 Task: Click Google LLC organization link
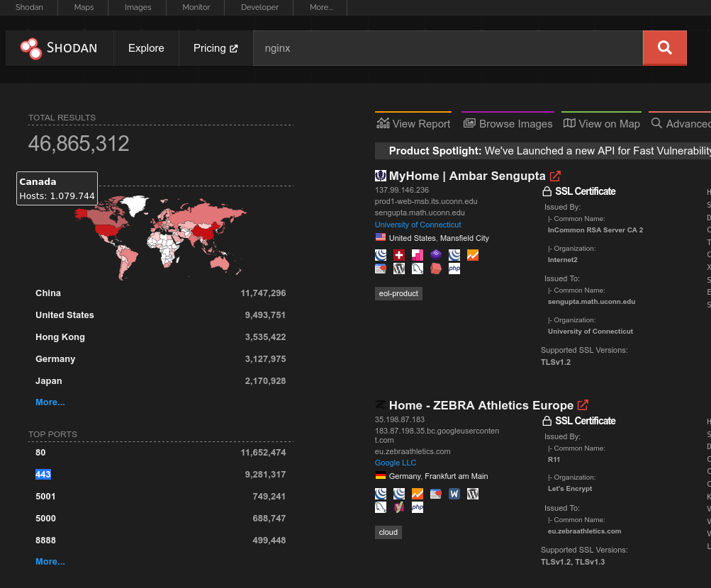coord(396,463)
